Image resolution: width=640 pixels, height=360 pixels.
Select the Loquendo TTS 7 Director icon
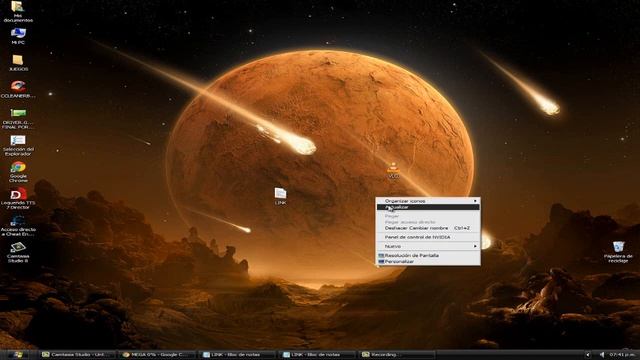(x=18, y=199)
